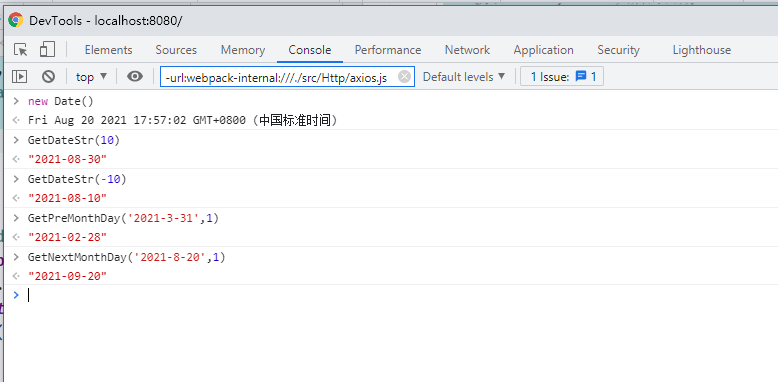Open the 1 Issue button
Image resolution: width=778 pixels, height=382 pixels.
click(x=562, y=77)
